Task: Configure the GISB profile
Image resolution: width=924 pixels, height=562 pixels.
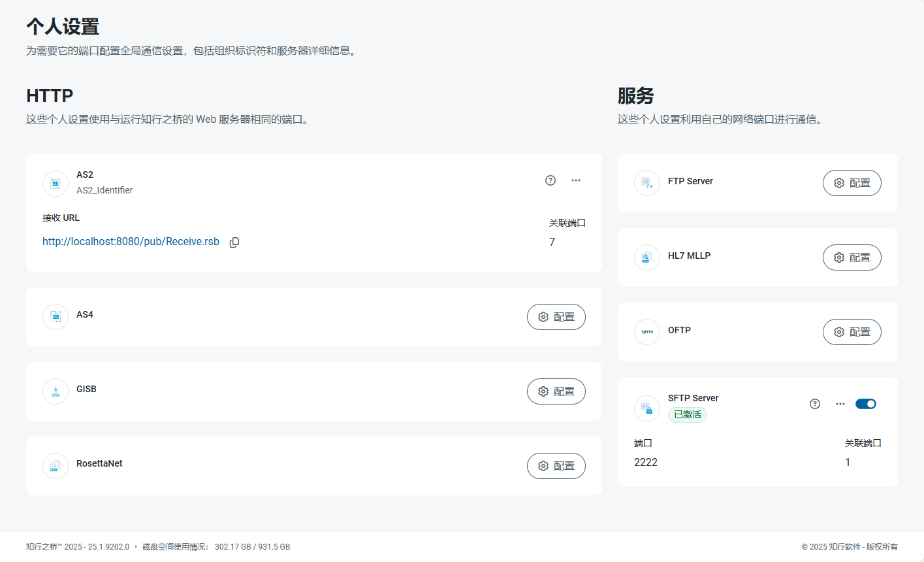Action: coord(556,391)
